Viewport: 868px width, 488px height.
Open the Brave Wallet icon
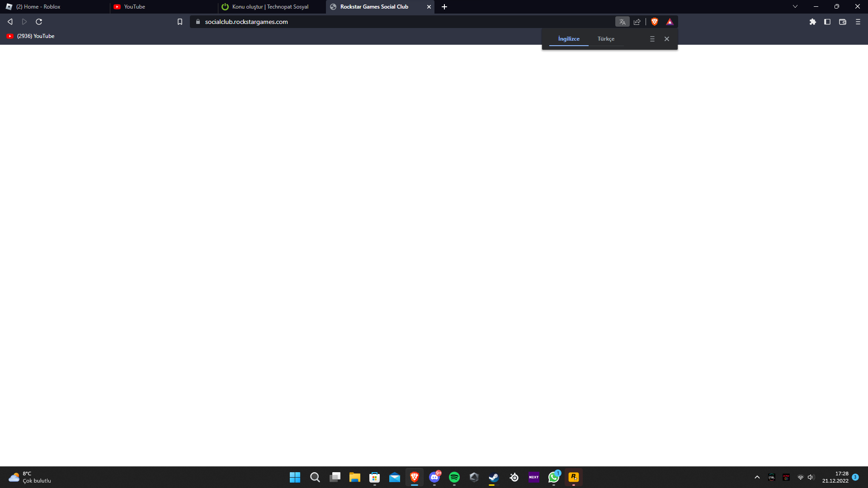pyautogui.click(x=842, y=22)
